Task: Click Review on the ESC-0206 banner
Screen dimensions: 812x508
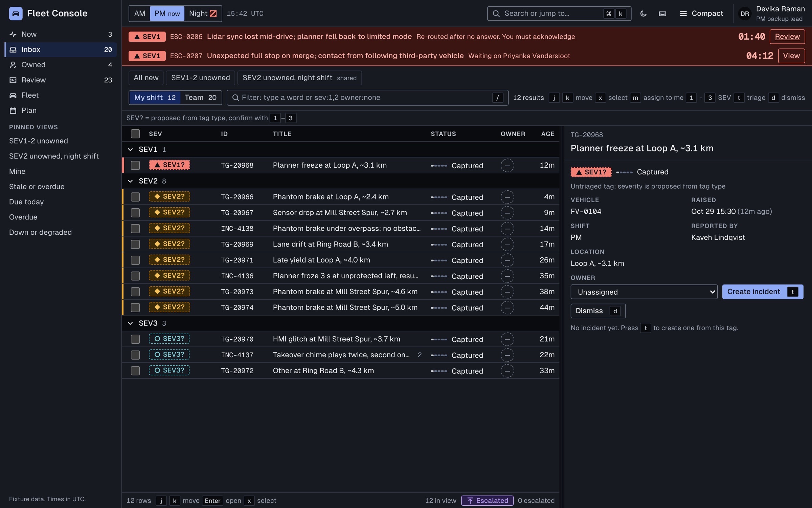Action: (x=787, y=37)
